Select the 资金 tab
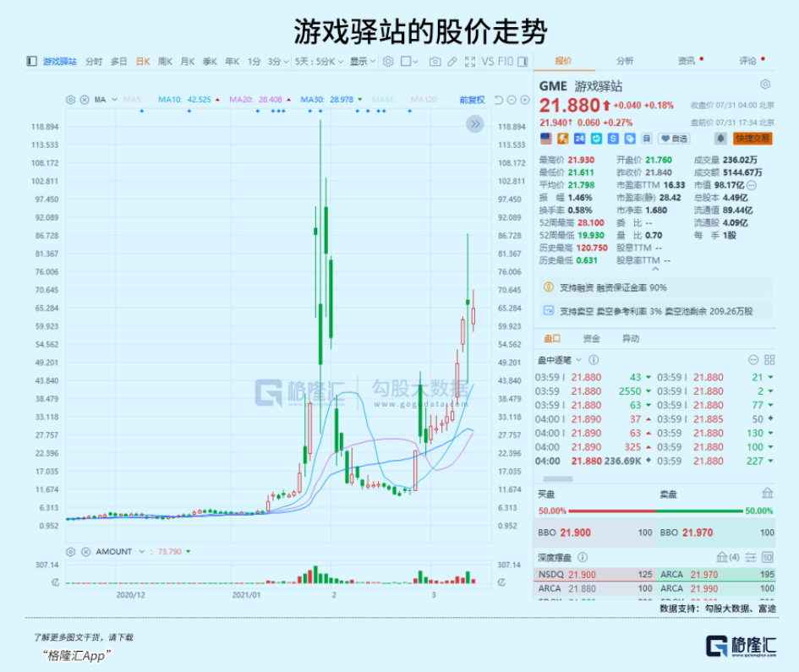Screen dimensions: 799x672 coord(592,339)
